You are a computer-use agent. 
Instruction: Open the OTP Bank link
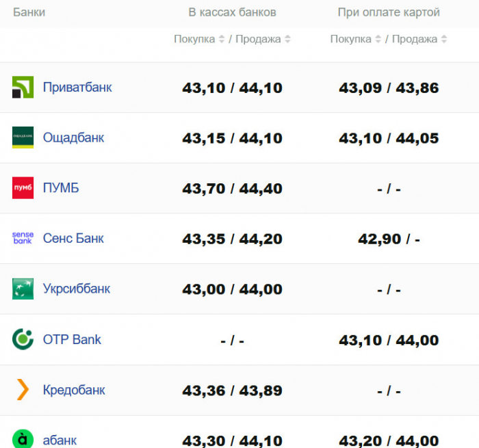[72, 339]
